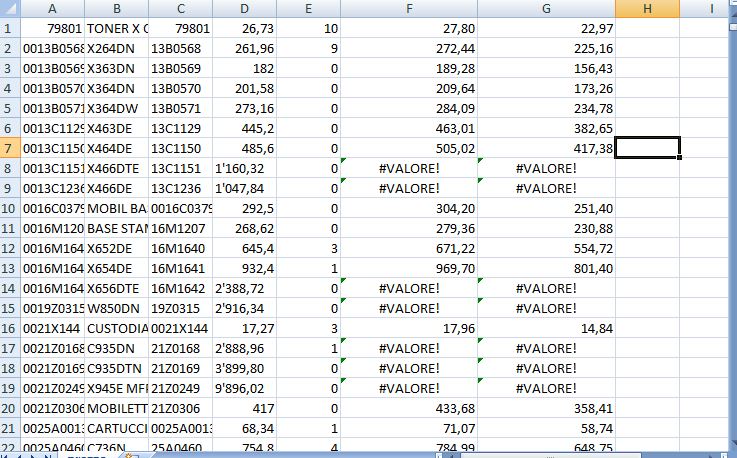Click cell 'X264DN'
Viewport: 737px width, 458px height.
(x=117, y=48)
